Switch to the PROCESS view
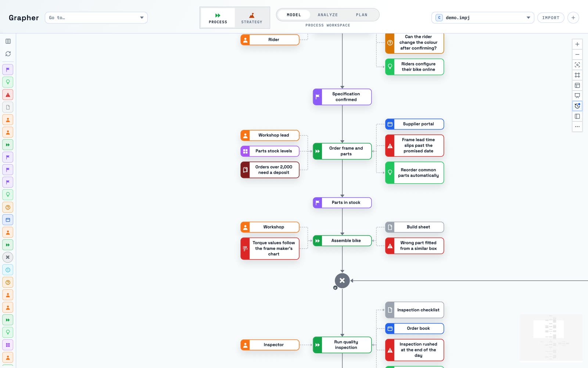588x368 pixels. 218,18
